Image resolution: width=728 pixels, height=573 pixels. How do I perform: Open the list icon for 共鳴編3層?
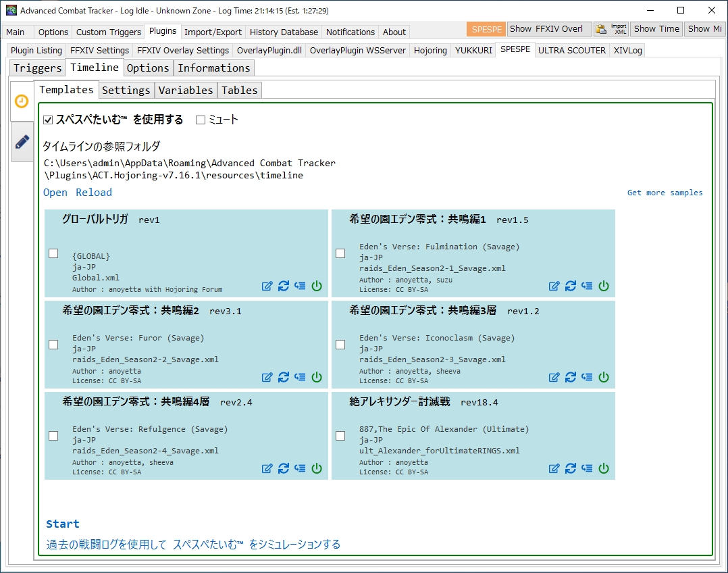[x=587, y=377]
